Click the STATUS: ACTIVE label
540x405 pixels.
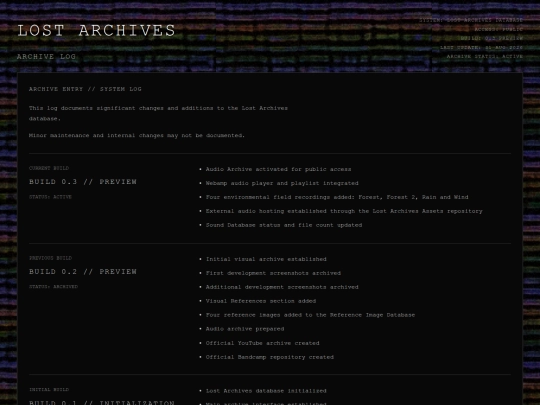(50, 197)
